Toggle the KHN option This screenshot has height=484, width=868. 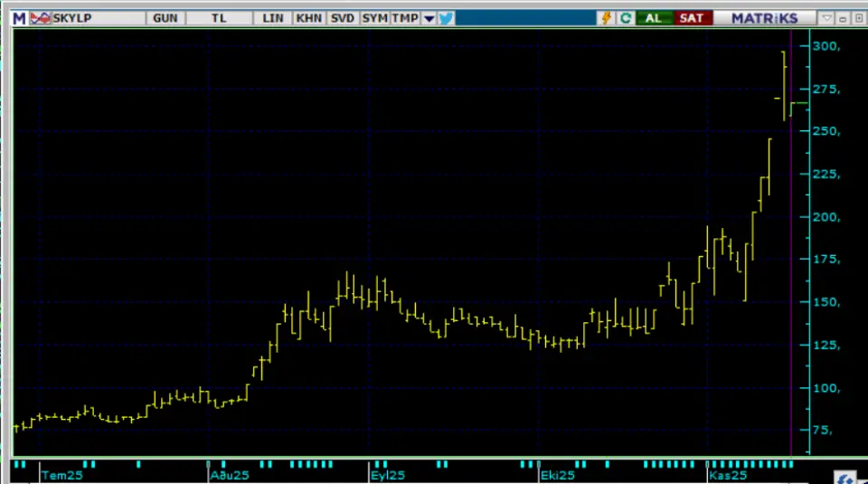tap(308, 18)
